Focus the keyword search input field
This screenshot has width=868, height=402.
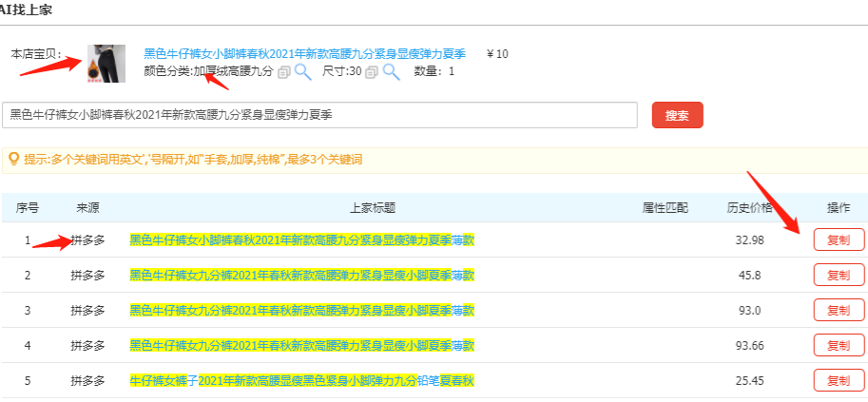point(319,115)
